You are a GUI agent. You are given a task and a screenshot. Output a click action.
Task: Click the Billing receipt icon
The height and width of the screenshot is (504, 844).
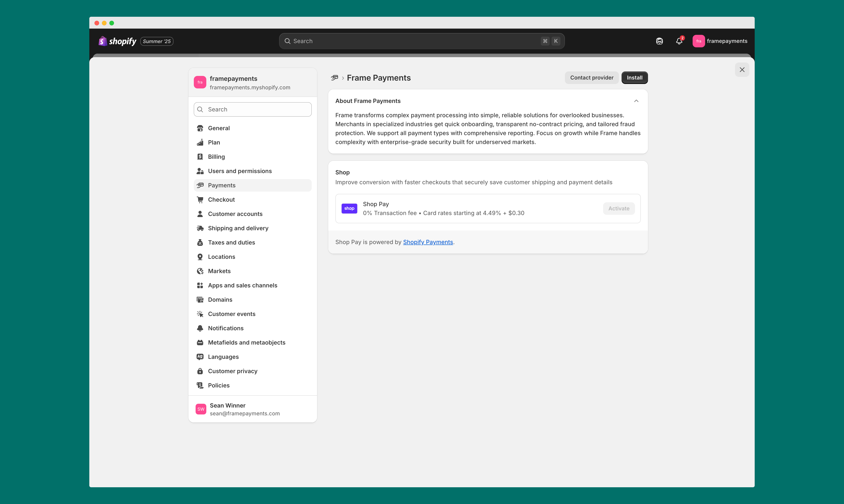point(200,157)
